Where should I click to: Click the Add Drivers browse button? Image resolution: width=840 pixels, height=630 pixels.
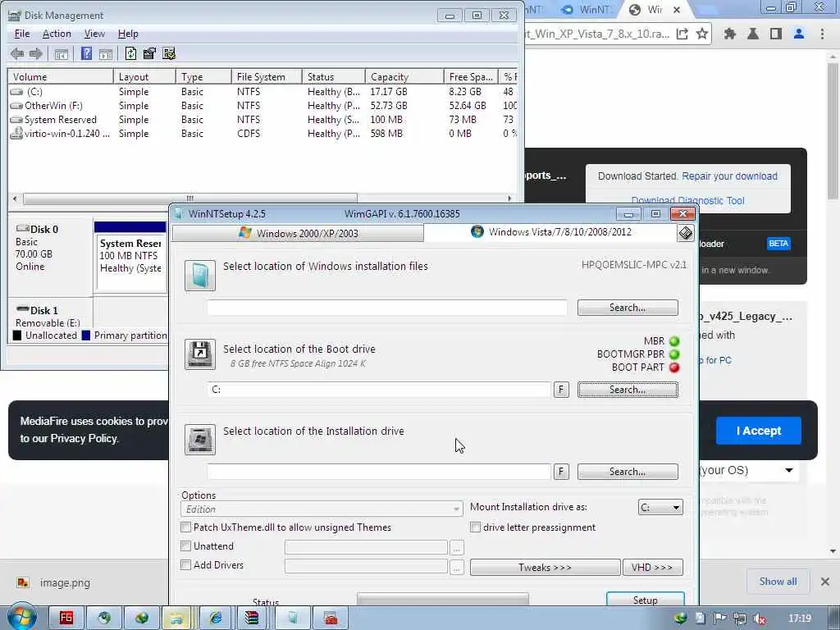[x=456, y=567]
